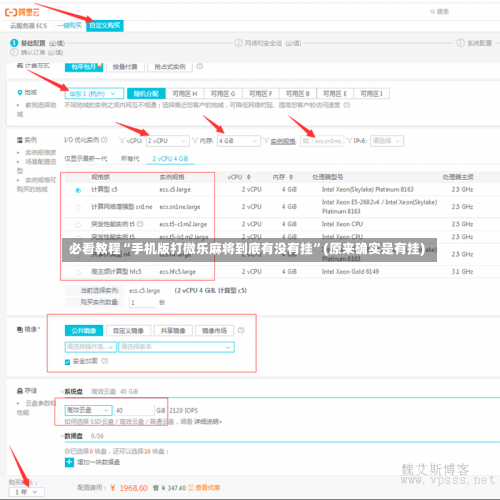Click help icon next to 安全加固
Image resolution: width=500 pixels, height=500 pixels.
click(105, 361)
